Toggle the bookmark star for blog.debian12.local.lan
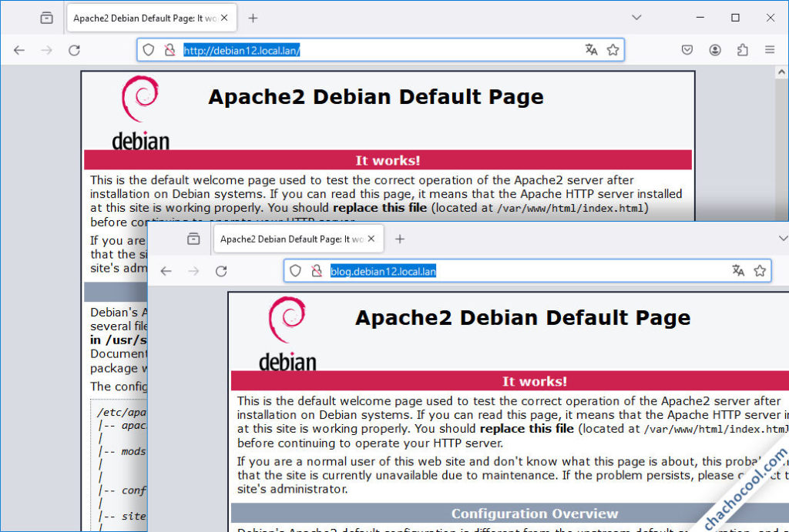This screenshot has width=789, height=532. click(760, 271)
